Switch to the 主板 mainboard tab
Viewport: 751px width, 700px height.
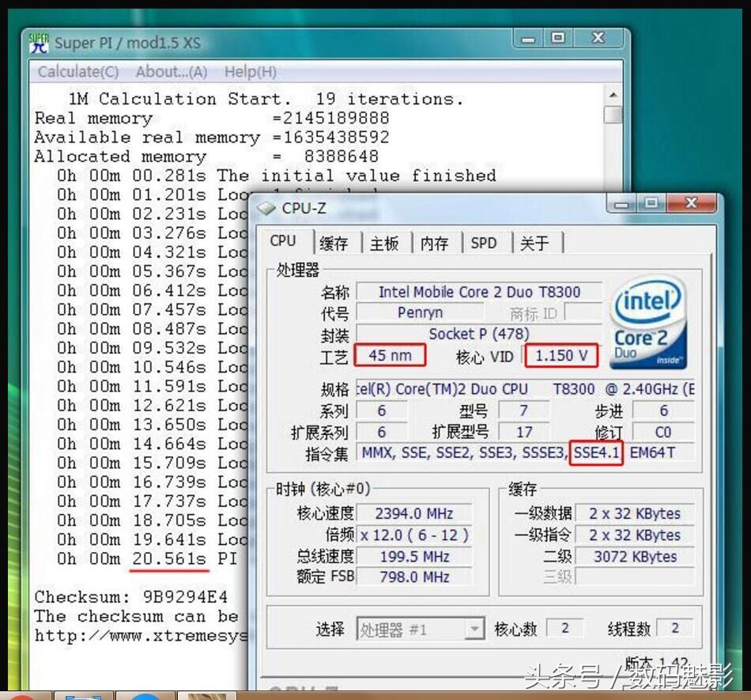click(384, 243)
